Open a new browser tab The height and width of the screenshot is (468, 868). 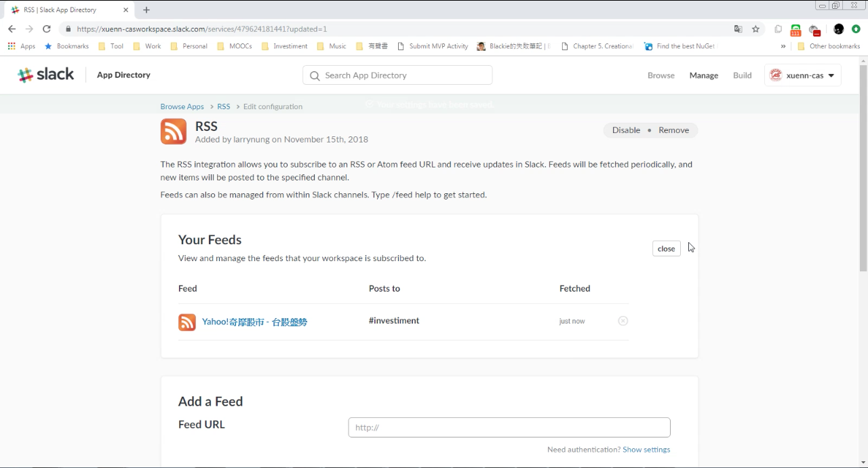tap(146, 10)
